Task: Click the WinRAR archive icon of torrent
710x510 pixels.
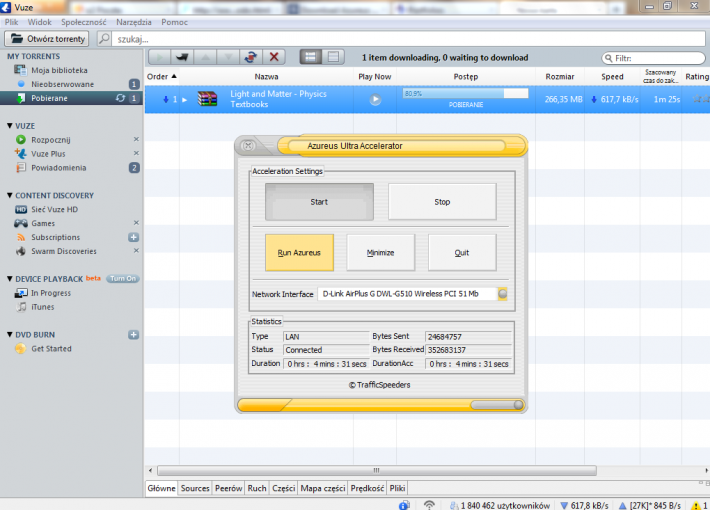Action: click(x=207, y=99)
